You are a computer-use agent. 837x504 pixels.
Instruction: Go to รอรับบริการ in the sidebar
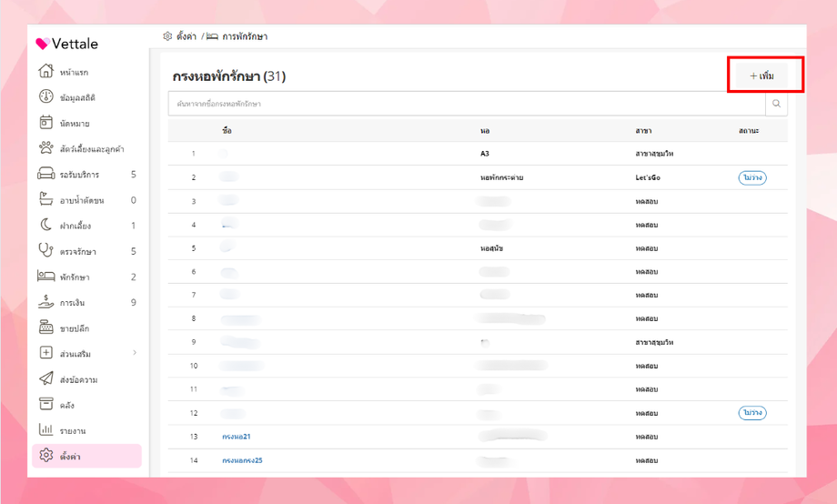pos(79,175)
